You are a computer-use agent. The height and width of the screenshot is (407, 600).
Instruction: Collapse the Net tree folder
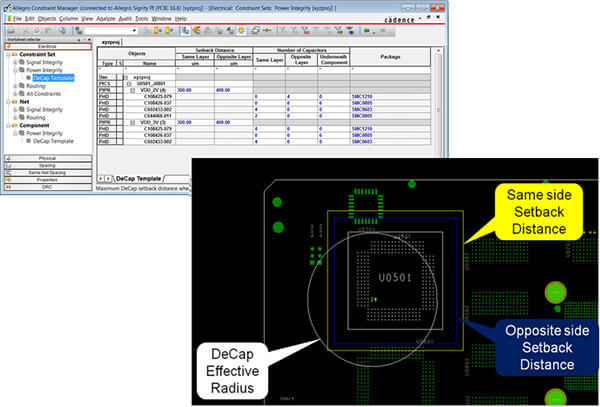(8, 102)
